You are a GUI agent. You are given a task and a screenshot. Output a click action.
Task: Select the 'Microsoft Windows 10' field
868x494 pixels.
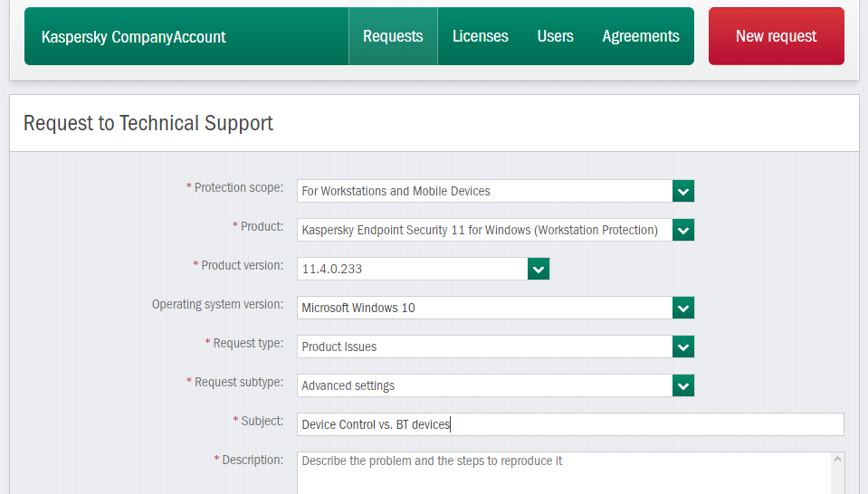point(484,308)
